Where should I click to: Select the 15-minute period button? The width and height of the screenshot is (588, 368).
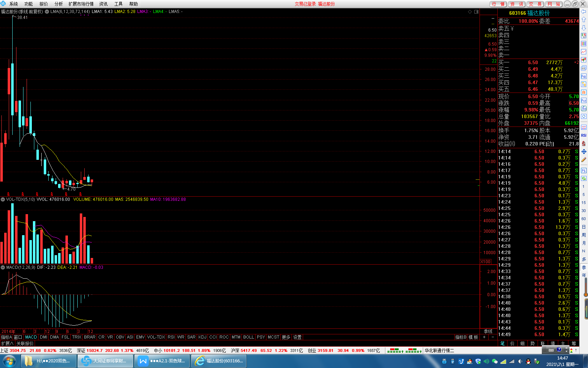pyautogui.click(x=583, y=203)
